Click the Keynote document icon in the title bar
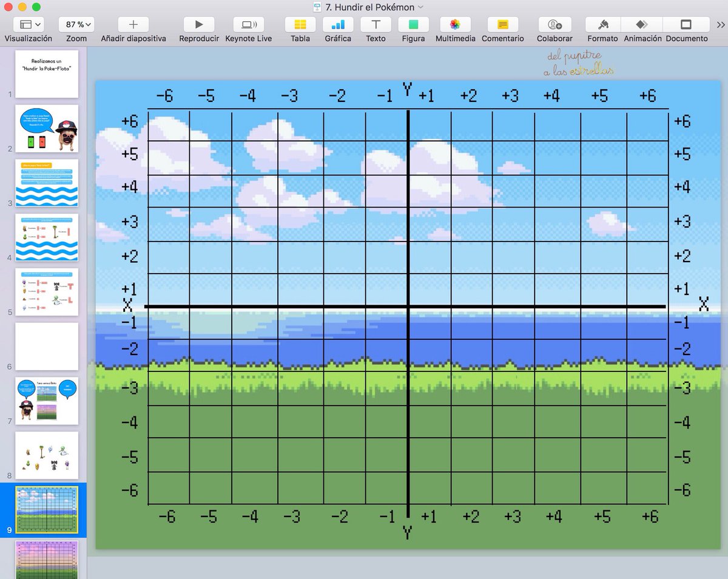The image size is (728, 579). (317, 7)
